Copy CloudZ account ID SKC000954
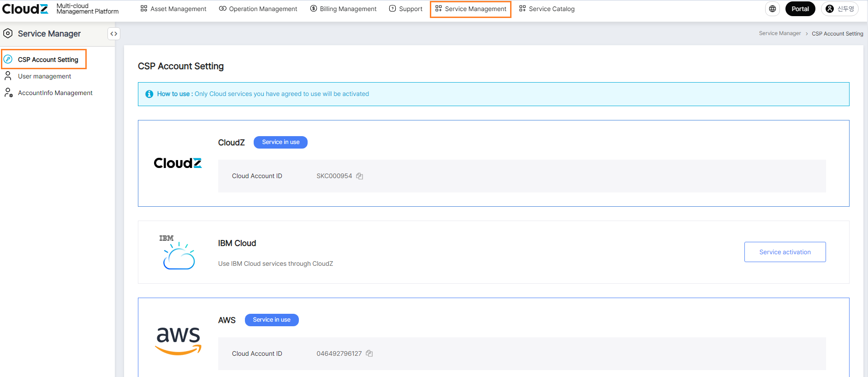The image size is (868, 377). pyautogui.click(x=360, y=176)
